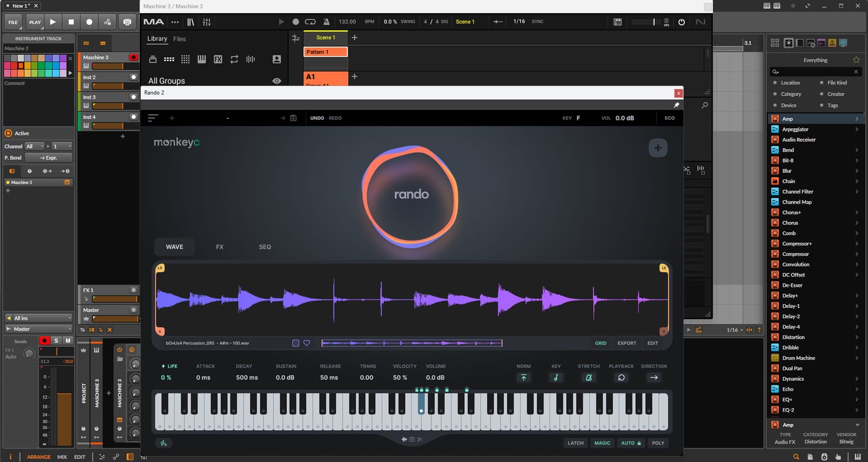868x462 pixels.
Task: Toggle All Groups eye visibility in Maschine
Action: (277, 81)
